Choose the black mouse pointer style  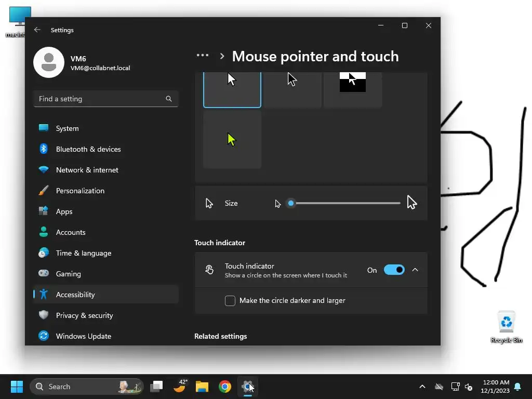pos(292,89)
